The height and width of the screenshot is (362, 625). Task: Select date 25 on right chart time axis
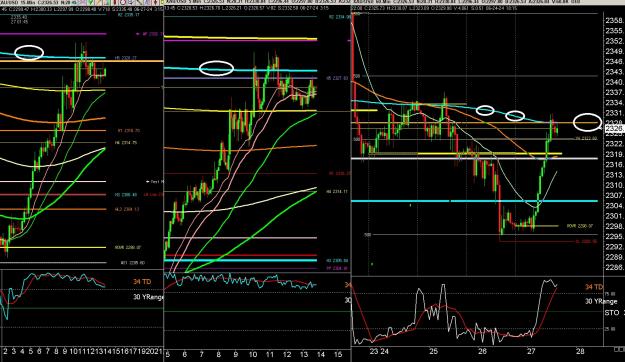(433, 352)
